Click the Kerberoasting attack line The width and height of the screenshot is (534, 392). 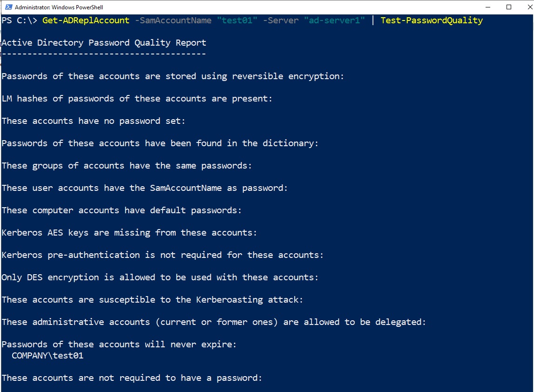[152, 300]
